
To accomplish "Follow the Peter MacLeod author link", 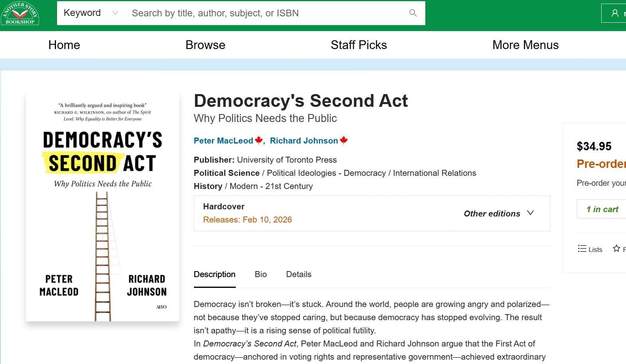I will click(x=223, y=141).
